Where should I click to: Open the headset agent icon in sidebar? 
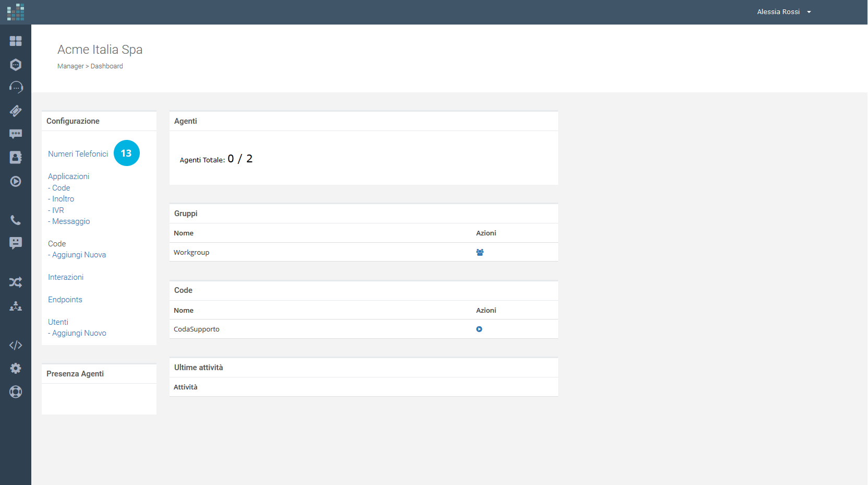16,87
